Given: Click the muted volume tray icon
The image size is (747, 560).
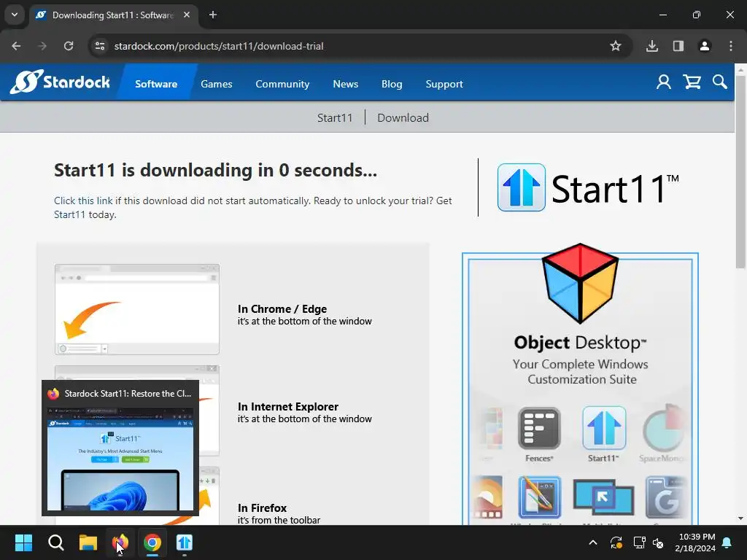Looking at the screenshot, I should coord(658,542).
